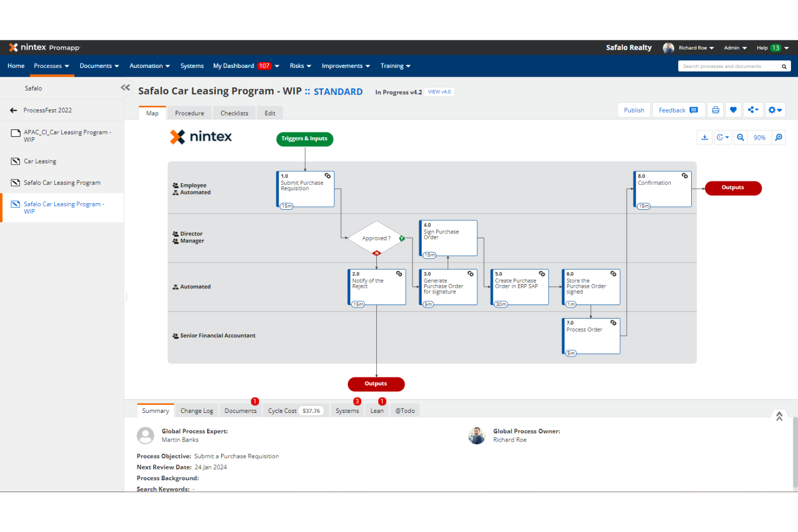Open My Dashboard with 107 badge
798x532 pixels.
pyautogui.click(x=246, y=66)
